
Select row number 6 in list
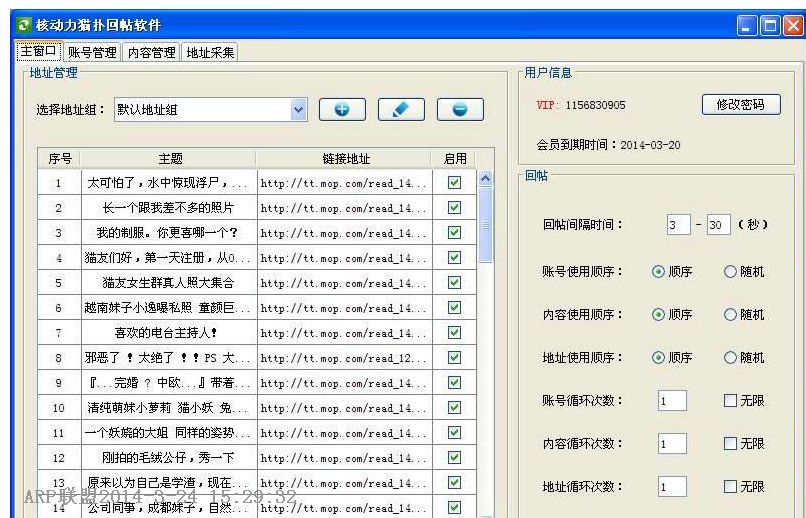coord(58,308)
